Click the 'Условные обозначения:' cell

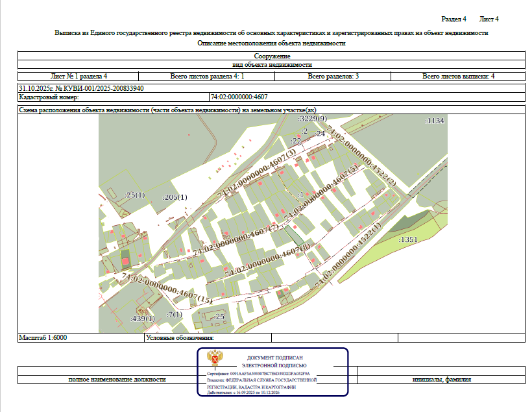(x=208, y=337)
